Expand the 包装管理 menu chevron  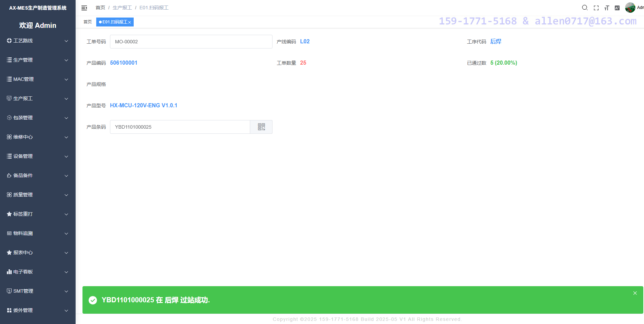click(x=66, y=118)
